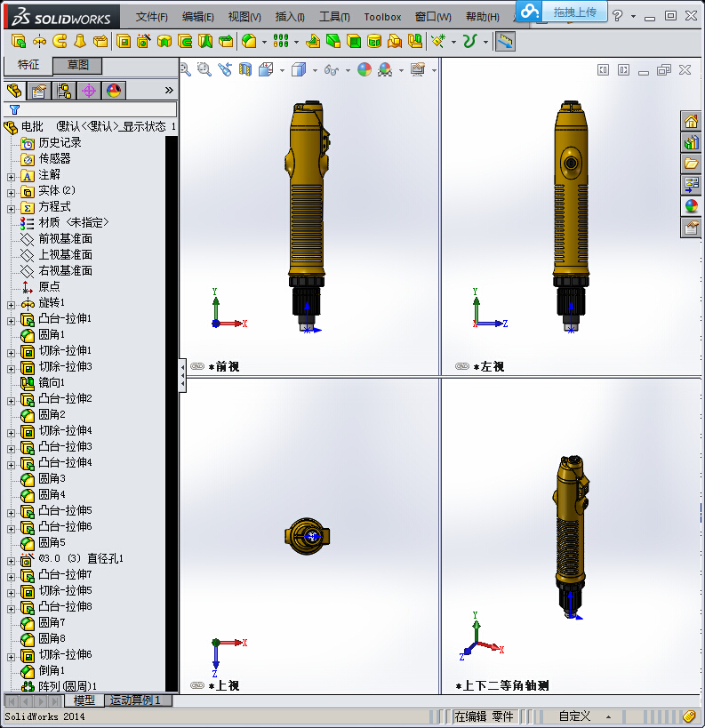Image resolution: width=705 pixels, height=728 pixels.
Task: Select the Extruded Boss/Base tool
Action: click(18, 41)
